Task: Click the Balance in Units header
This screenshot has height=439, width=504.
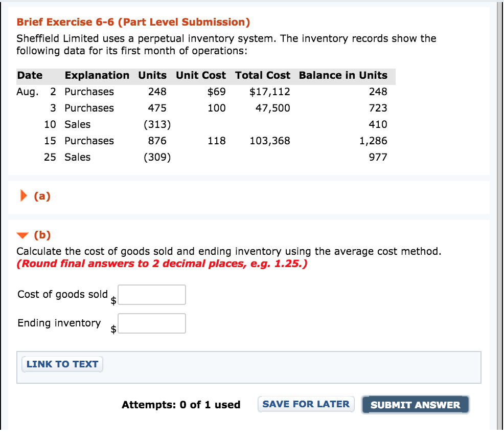Action: [x=343, y=75]
